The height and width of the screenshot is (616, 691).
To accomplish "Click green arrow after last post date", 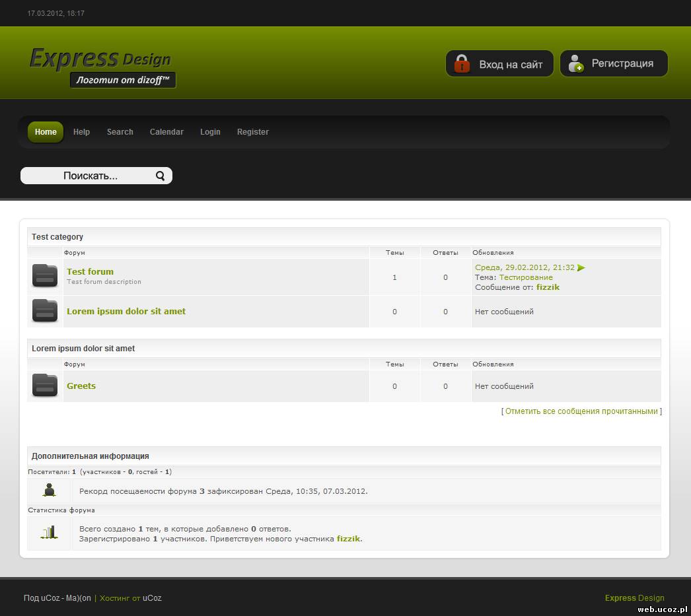I will pyautogui.click(x=581, y=267).
